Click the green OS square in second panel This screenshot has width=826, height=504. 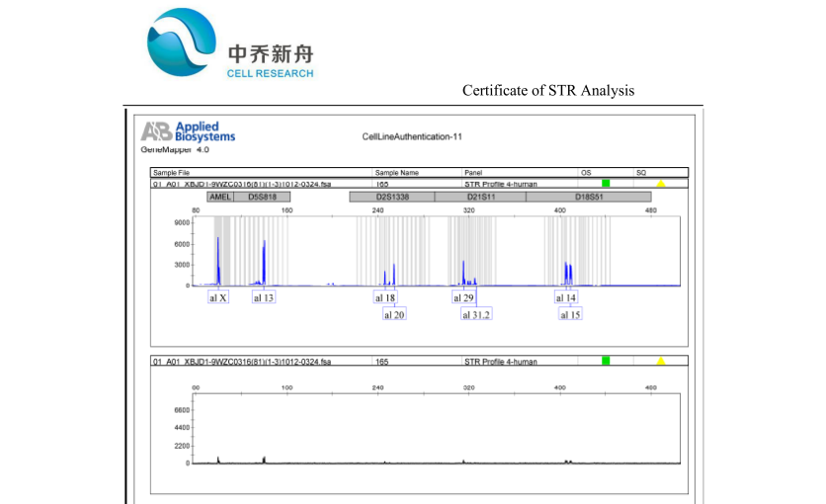click(606, 362)
